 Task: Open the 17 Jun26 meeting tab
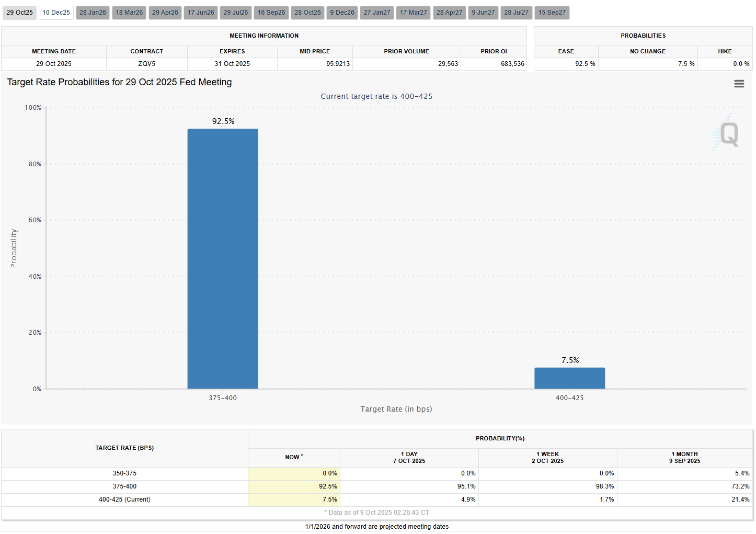pos(201,13)
